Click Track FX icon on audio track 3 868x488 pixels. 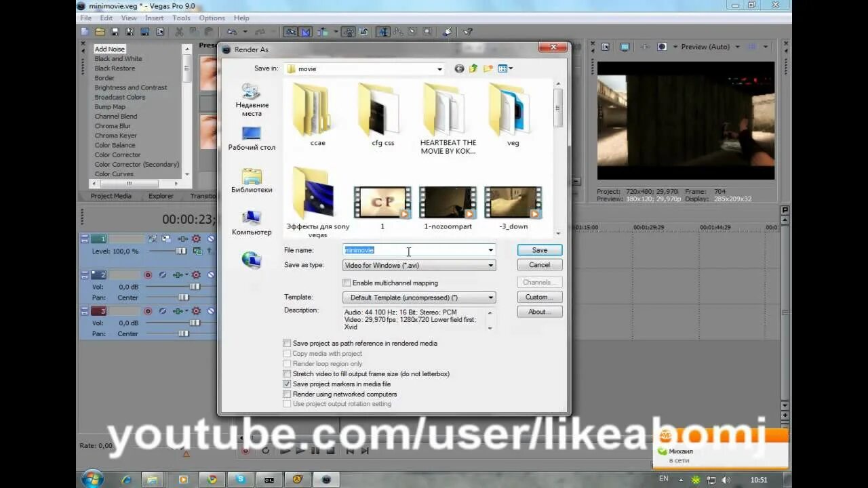tap(178, 311)
